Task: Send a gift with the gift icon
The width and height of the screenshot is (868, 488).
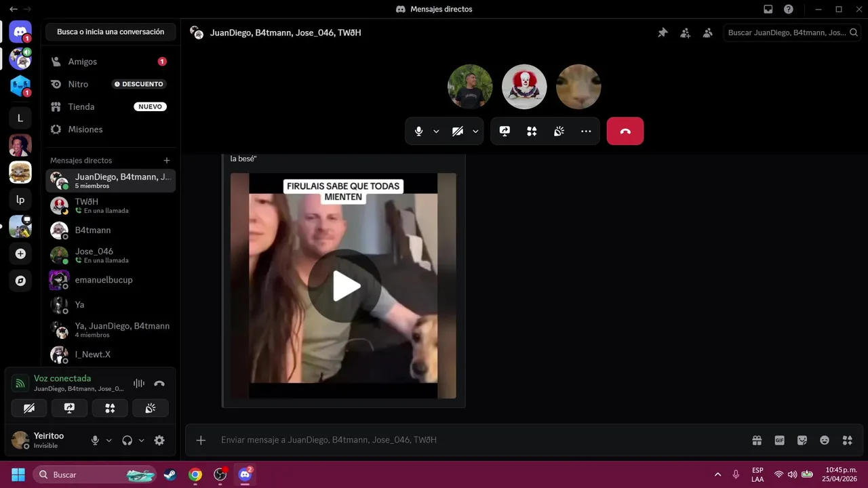Action: click(757, 441)
